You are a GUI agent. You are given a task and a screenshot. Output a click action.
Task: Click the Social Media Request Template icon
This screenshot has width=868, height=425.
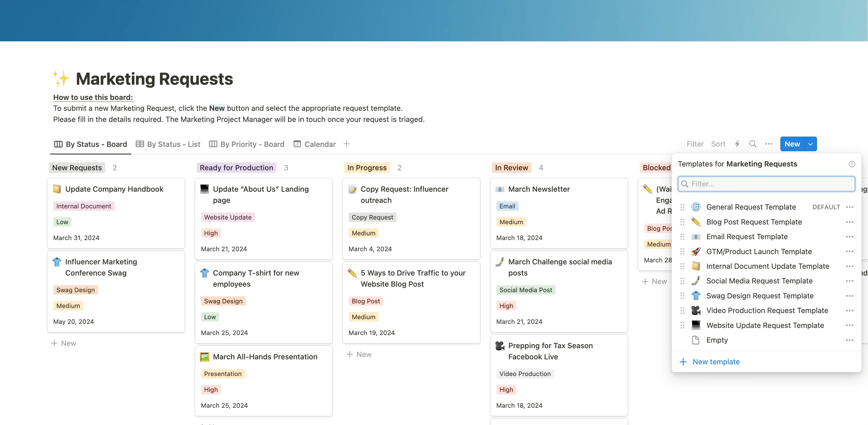pyautogui.click(x=696, y=280)
